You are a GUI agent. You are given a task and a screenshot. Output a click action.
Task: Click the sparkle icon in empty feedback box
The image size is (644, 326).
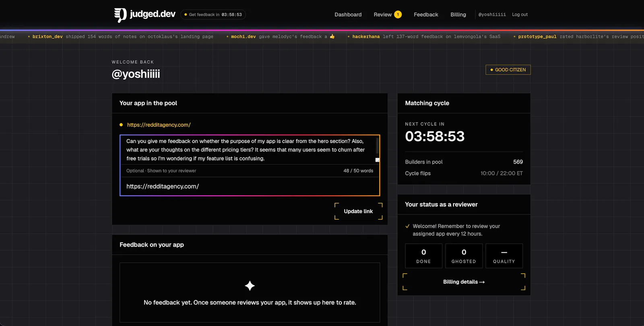point(250,286)
